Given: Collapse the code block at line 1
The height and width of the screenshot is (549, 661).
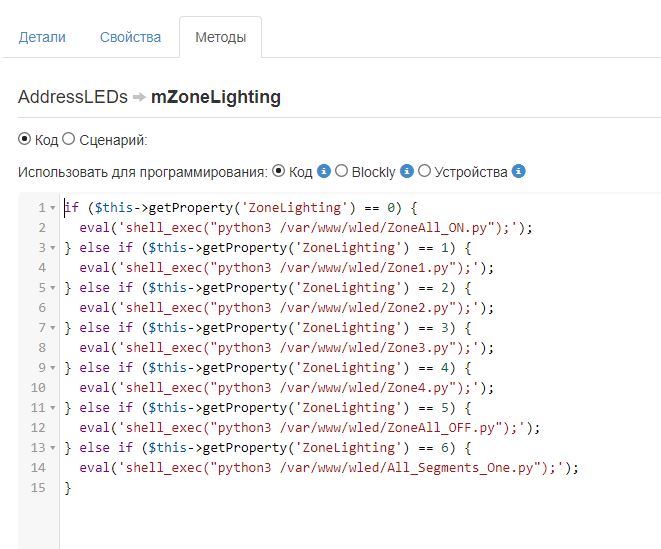Looking at the screenshot, I should [x=52, y=208].
